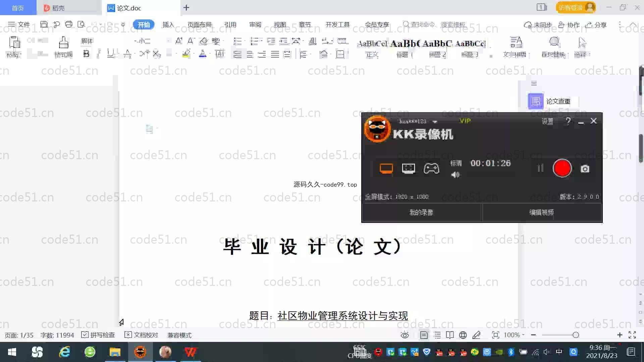Pause recording in KK录像机
644x362 pixels.
[x=540, y=168]
